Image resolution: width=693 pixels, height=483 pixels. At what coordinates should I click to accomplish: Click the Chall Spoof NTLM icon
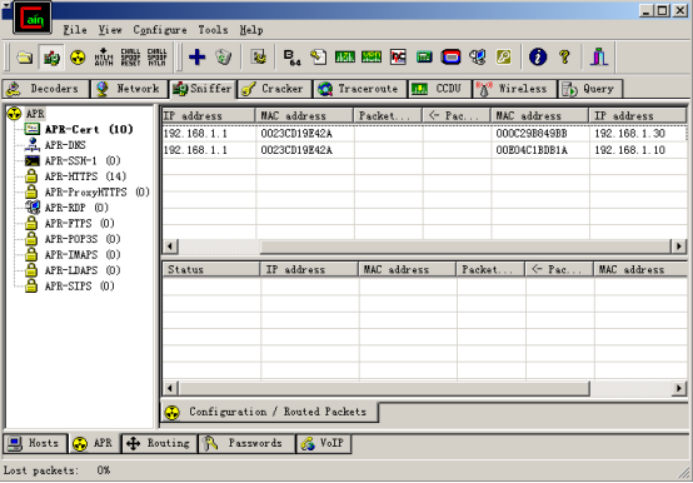[x=157, y=57]
